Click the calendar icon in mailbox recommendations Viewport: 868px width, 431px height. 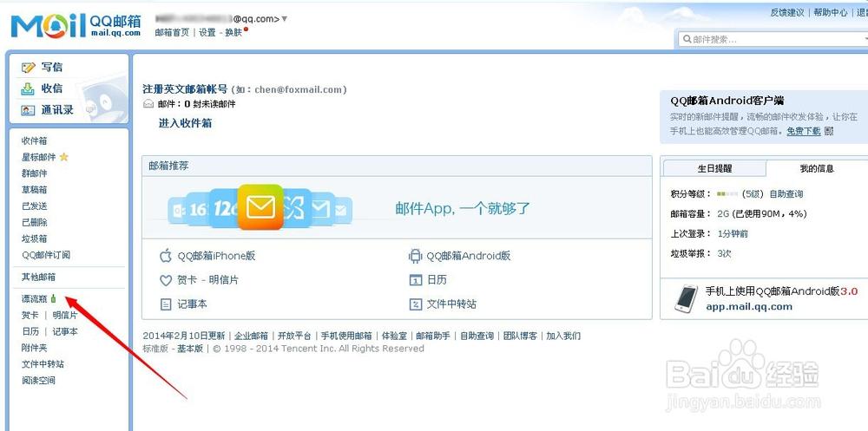415,280
